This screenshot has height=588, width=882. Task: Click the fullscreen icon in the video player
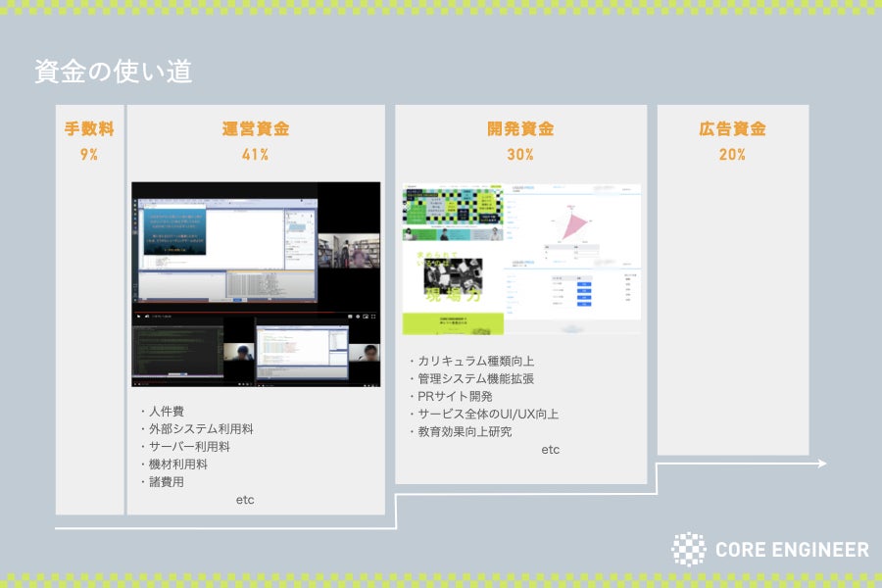tap(373, 316)
